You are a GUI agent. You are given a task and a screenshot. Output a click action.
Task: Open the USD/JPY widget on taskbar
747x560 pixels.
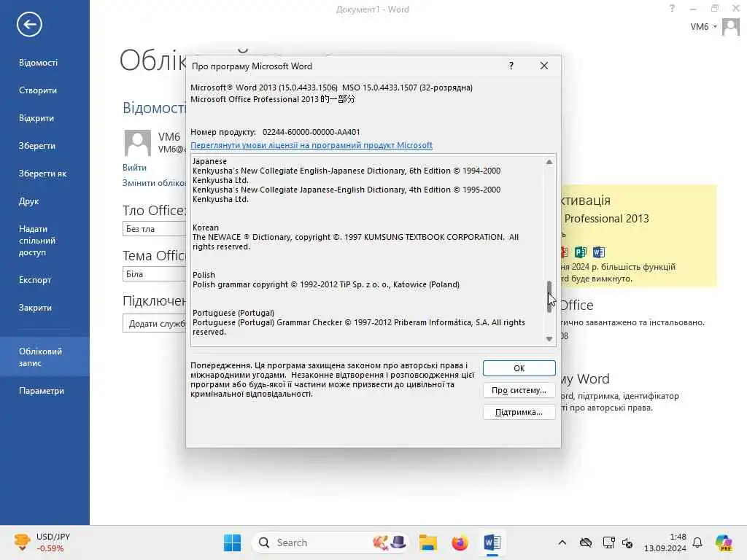tap(42, 542)
